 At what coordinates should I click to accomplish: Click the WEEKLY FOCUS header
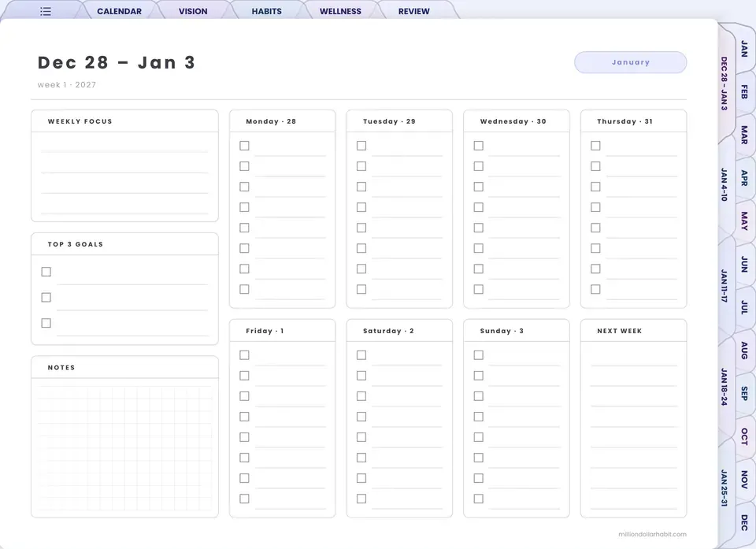(x=80, y=121)
